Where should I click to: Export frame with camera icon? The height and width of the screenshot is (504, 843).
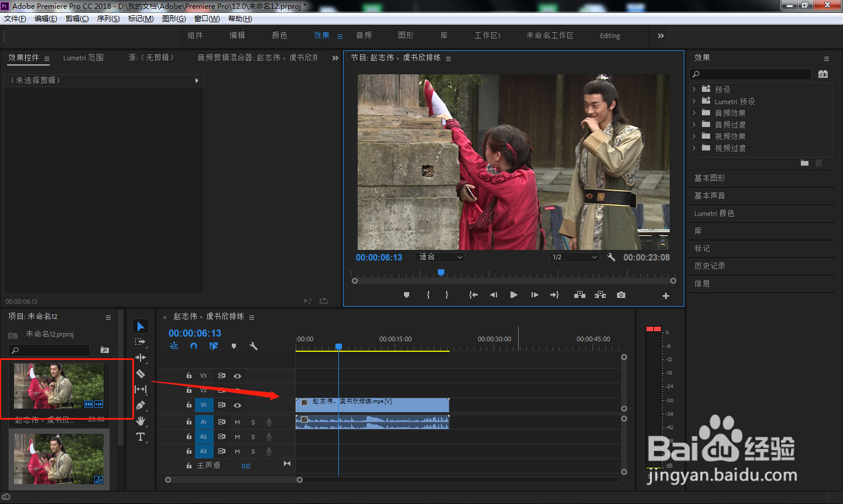pos(621,295)
